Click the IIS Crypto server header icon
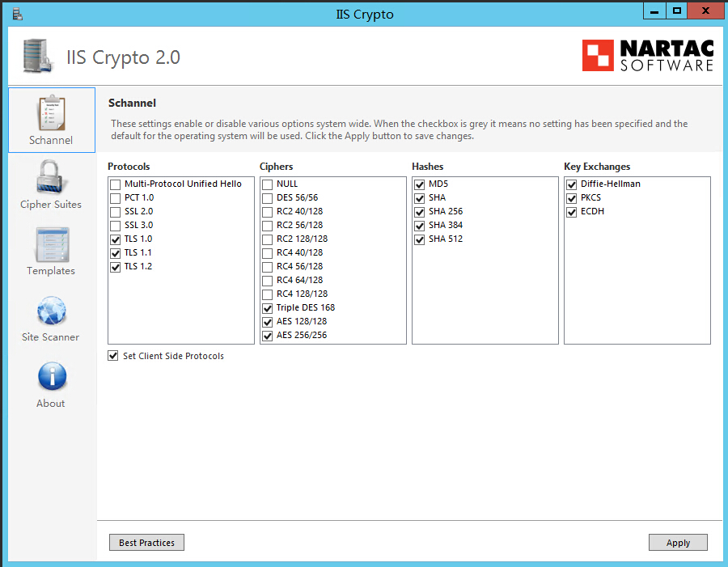 pos(37,56)
